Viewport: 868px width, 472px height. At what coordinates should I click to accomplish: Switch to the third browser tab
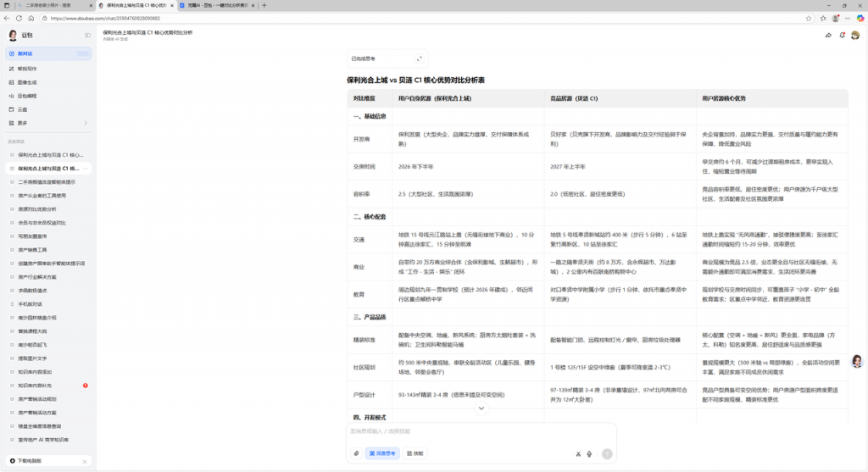[x=216, y=6]
